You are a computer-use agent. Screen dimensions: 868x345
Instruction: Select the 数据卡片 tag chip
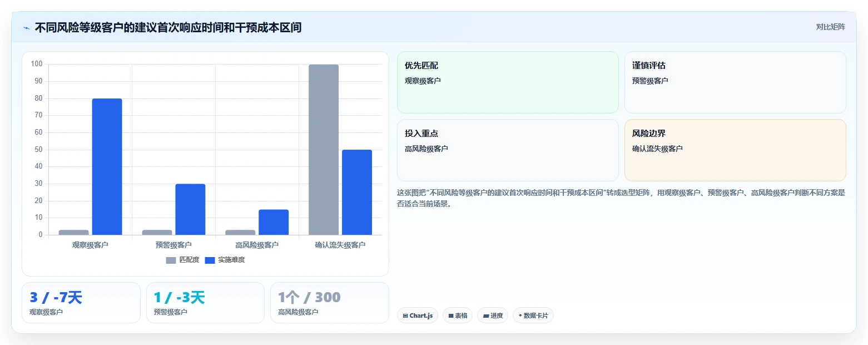(x=533, y=316)
